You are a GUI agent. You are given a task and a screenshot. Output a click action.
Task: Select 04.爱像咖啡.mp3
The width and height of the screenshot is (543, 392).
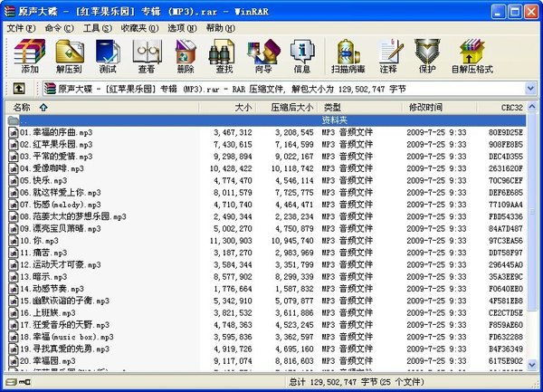point(266,168)
